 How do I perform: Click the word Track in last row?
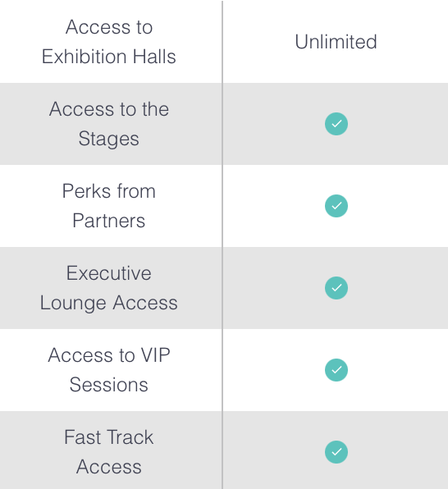pos(131,437)
